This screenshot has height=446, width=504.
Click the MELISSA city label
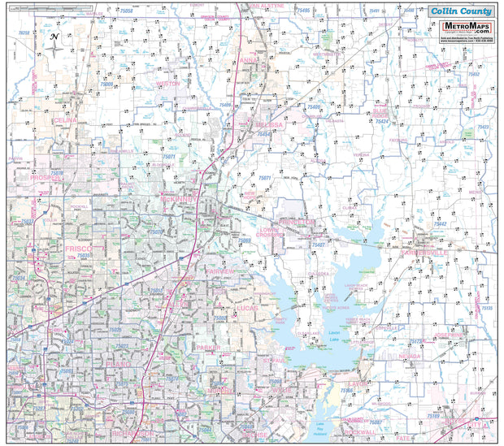(x=269, y=124)
